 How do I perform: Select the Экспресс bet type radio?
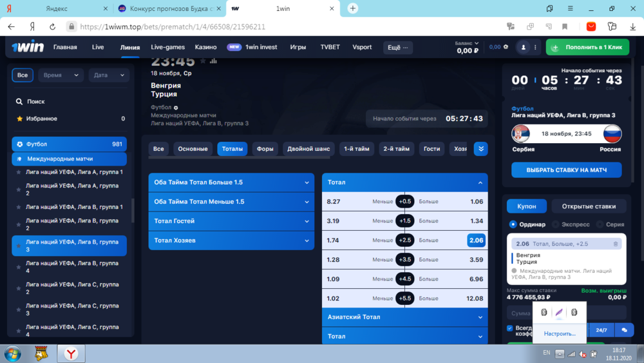(556, 224)
